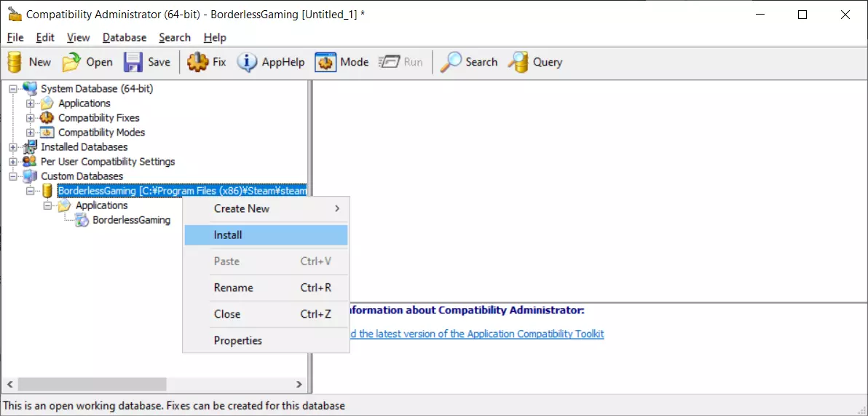
Task: Click the Custom Databases icon in tree
Action: click(30, 176)
